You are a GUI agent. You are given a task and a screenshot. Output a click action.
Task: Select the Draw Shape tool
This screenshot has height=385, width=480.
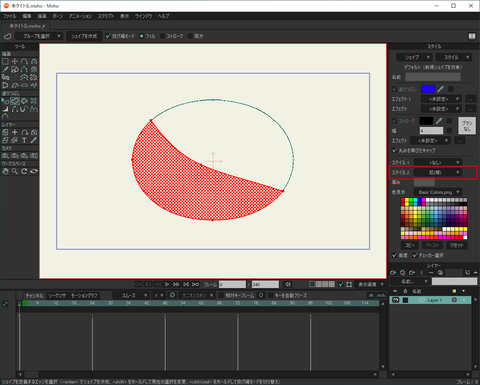tap(15, 69)
